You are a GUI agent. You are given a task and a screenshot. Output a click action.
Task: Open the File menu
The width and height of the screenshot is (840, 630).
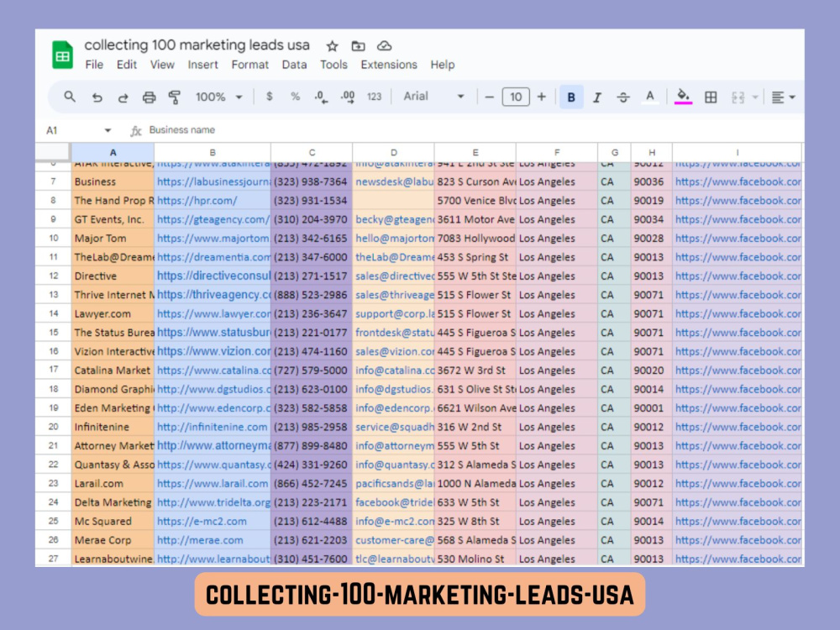point(94,65)
